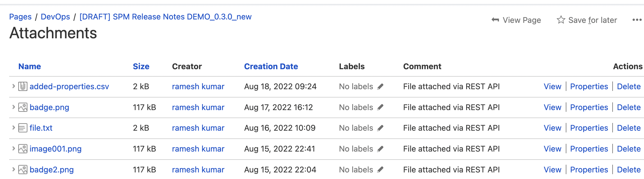Delete the badge2.png attachment

[629, 170]
